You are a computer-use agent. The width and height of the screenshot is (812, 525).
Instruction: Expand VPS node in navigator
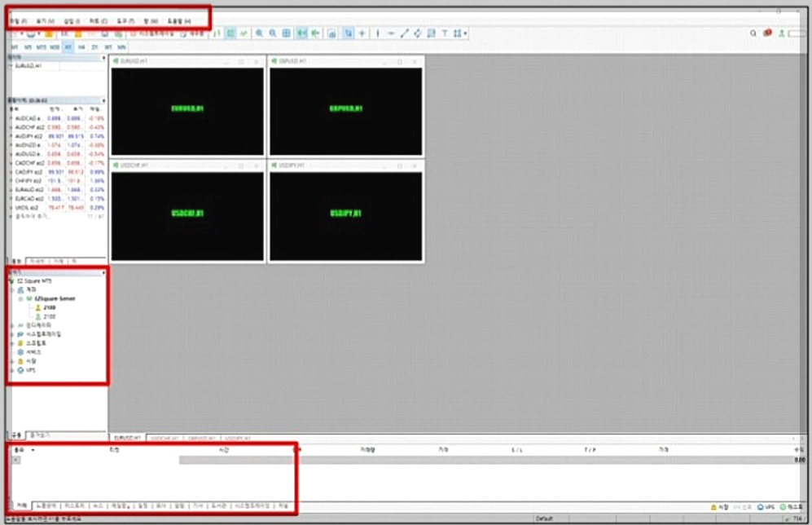click(13, 370)
